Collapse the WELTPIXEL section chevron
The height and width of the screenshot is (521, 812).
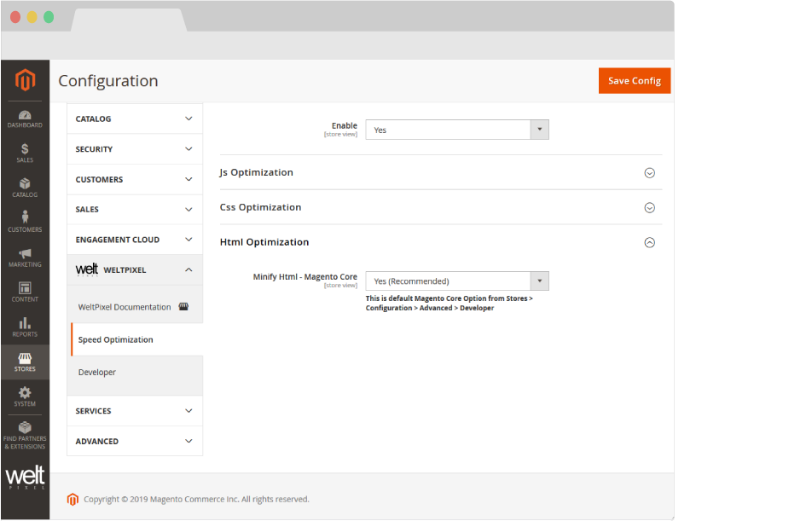[188, 269]
